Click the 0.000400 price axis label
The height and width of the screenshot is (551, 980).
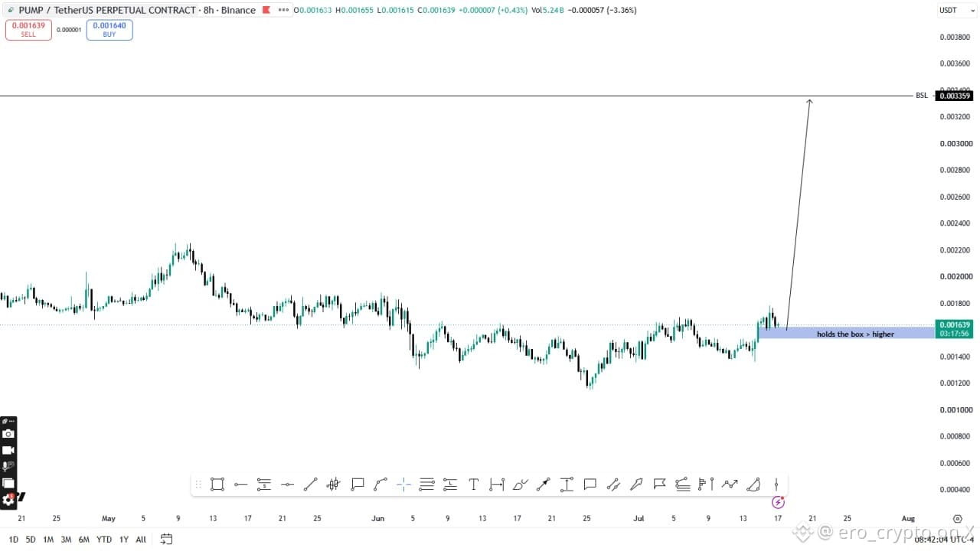955,489
